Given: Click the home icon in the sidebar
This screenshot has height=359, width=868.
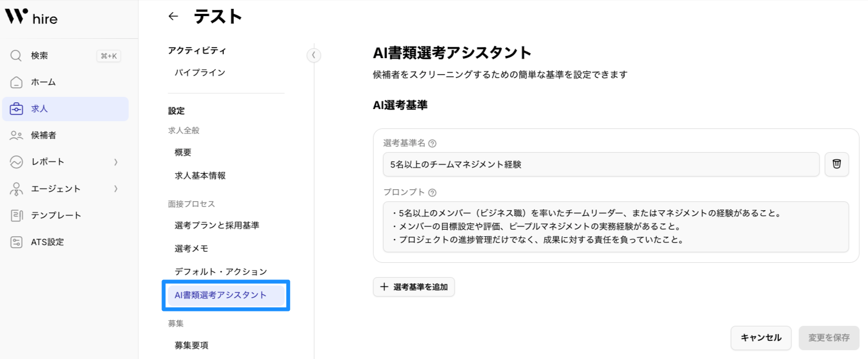Looking at the screenshot, I should click(17, 82).
